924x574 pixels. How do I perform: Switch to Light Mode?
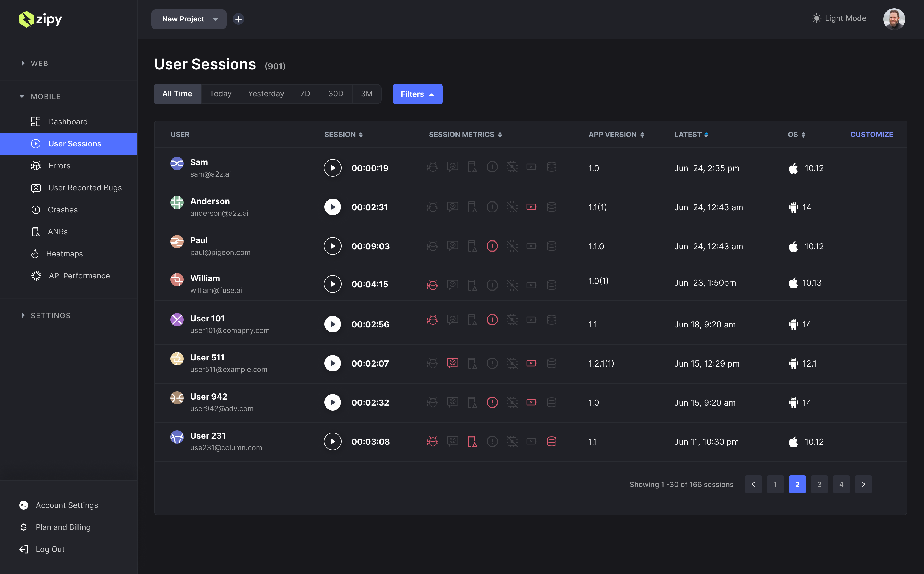pyautogui.click(x=839, y=18)
